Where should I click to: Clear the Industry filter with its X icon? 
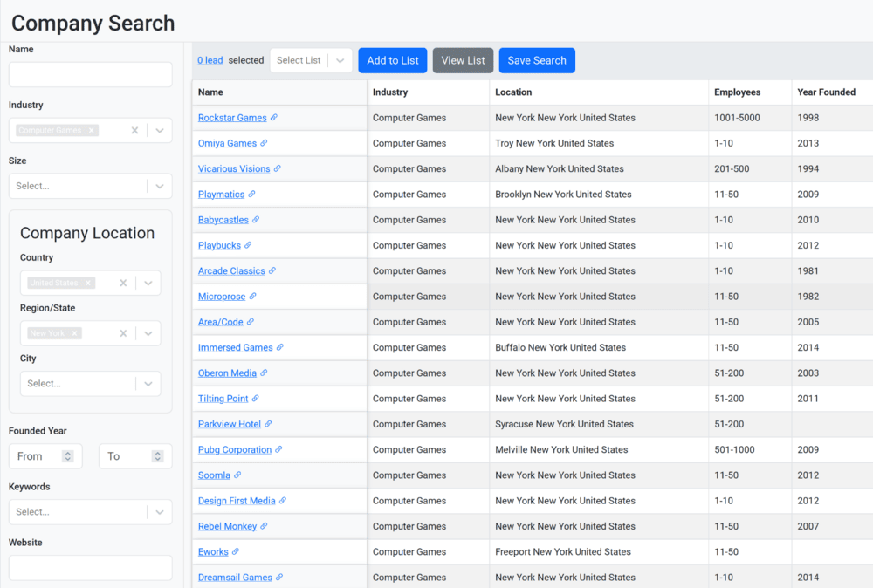135,130
